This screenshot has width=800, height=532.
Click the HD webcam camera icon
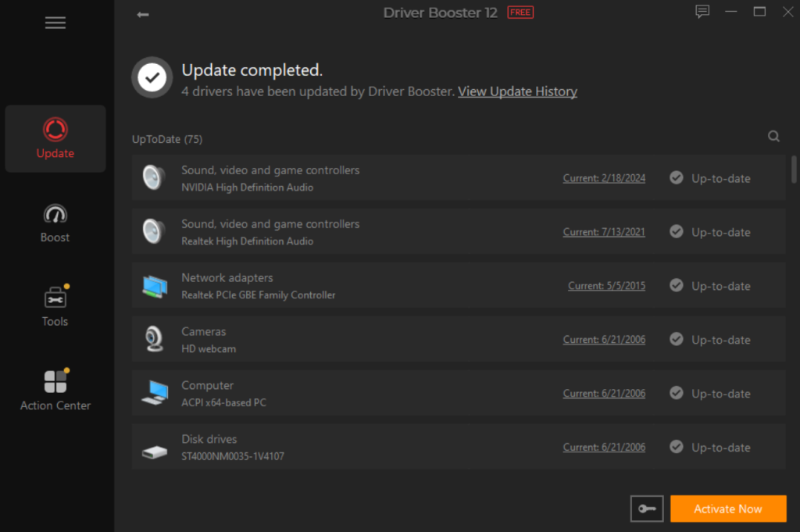pos(154,339)
